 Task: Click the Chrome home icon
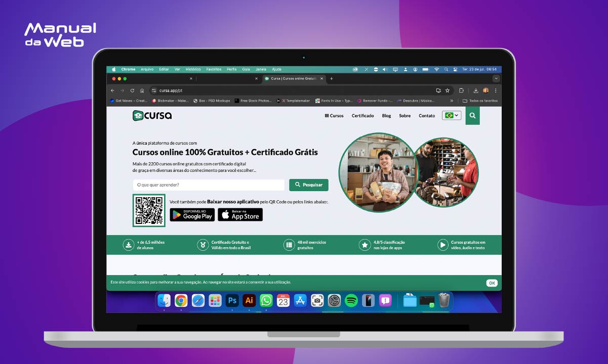[x=142, y=90]
